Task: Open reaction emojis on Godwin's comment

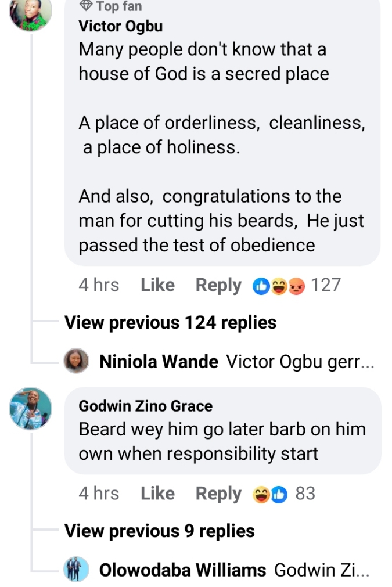Action: (x=270, y=494)
